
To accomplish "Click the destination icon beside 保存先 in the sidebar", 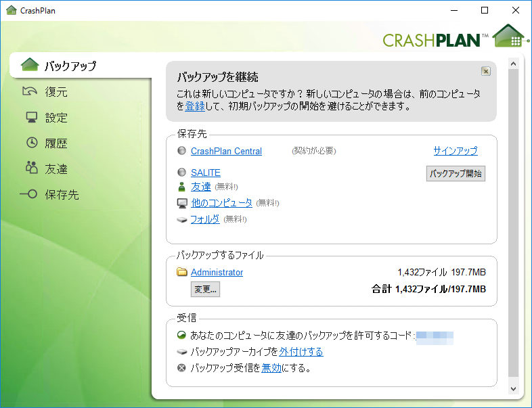I will point(28,194).
